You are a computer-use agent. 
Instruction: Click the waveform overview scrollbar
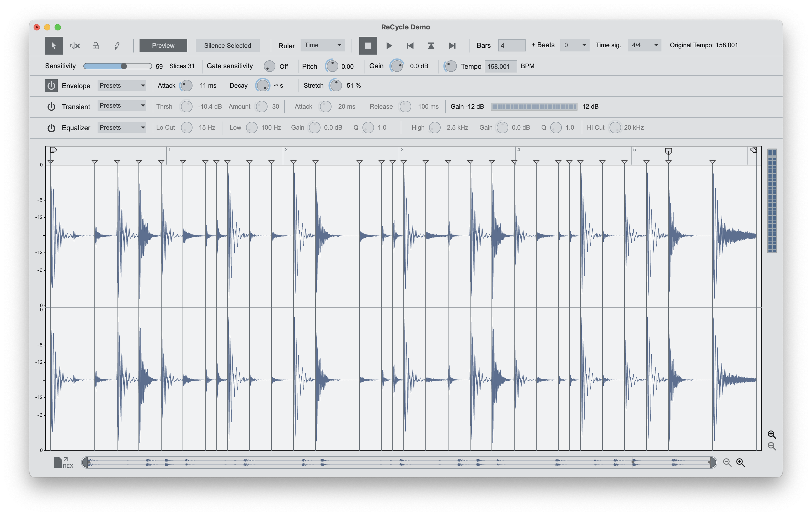(399, 462)
